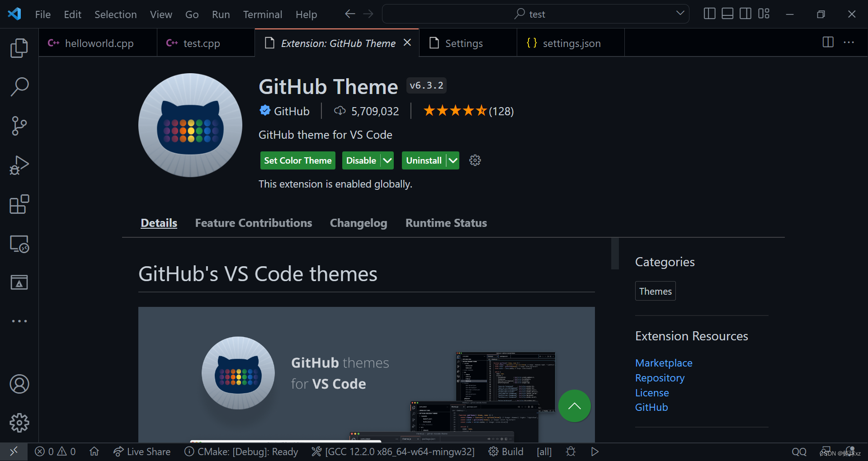Click the errors and warnings status indicator
Screen dimensions: 868x461
click(x=55, y=452)
